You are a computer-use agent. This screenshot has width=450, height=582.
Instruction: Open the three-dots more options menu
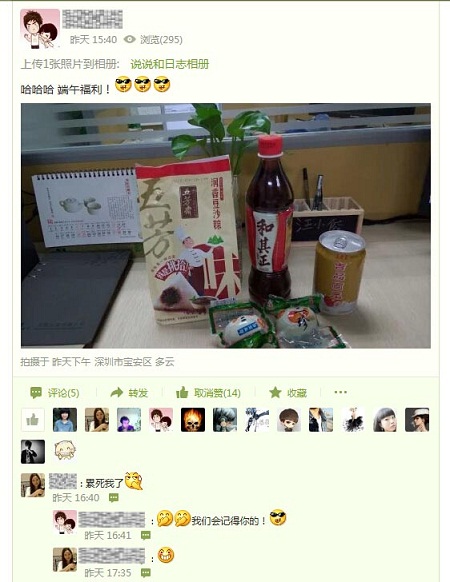pyautogui.click(x=340, y=392)
